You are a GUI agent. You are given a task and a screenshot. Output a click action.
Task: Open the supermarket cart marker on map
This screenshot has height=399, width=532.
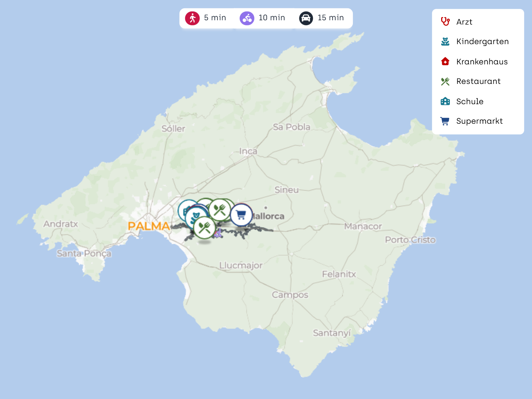point(241,215)
